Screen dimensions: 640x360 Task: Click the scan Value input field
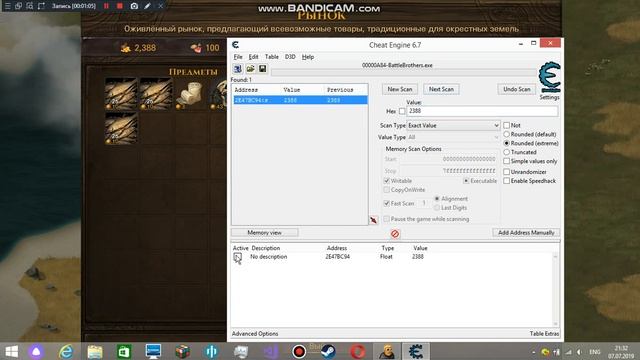(x=482, y=111)
